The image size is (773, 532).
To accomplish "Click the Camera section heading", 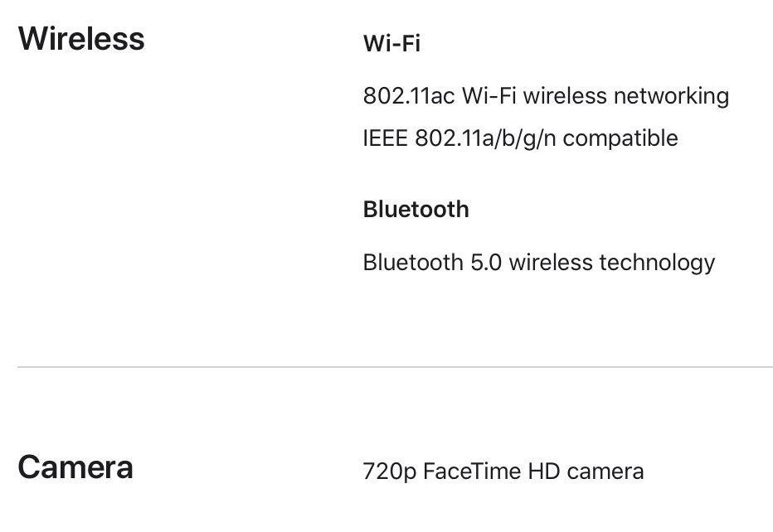I will [x=75, y=467].
